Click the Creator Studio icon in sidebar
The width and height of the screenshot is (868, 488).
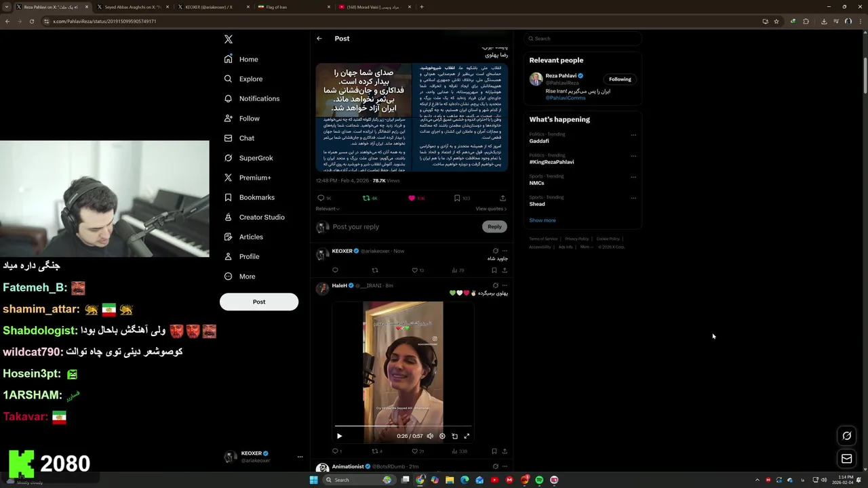(229, 217)
